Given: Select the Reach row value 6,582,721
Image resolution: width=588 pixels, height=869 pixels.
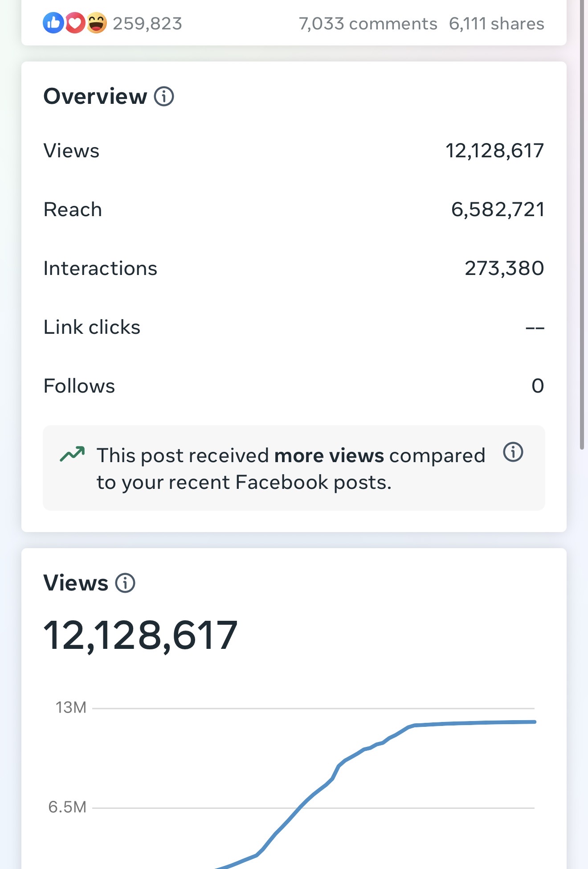Looking at the screenshot, I should coord(497,209).
